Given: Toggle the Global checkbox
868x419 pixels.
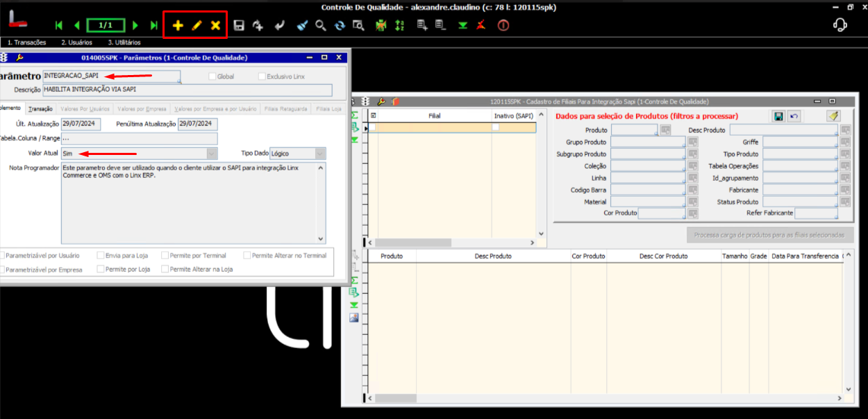Looking at the screenshot, I should pos(212,76).
